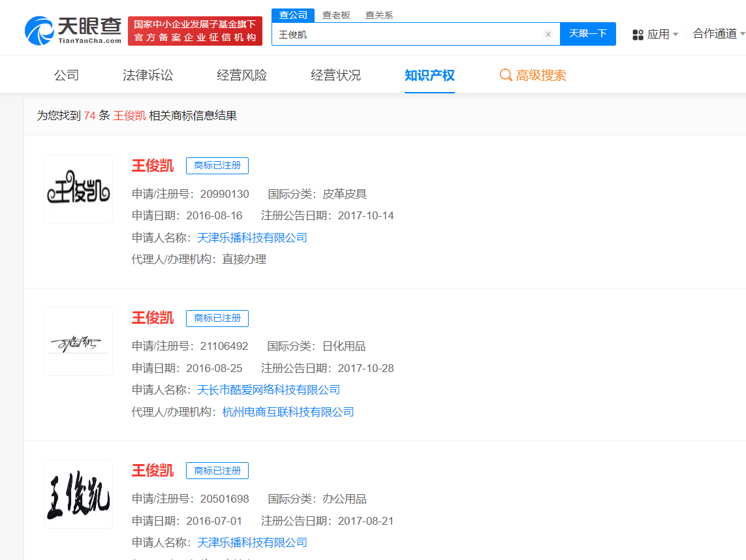Viewport: 746px width, 560px height.
Task: Click the 直接办理 agent text
Action: [244, 259]
